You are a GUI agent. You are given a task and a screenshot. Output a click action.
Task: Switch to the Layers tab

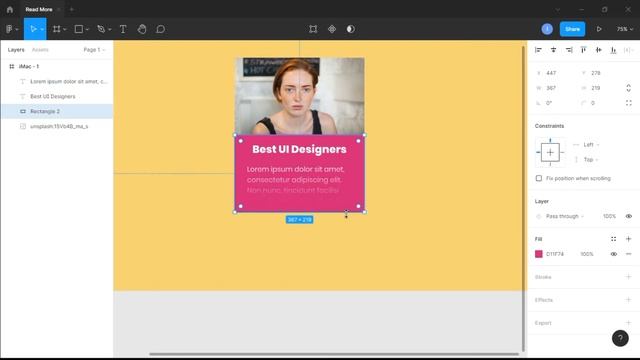(16, 50)
